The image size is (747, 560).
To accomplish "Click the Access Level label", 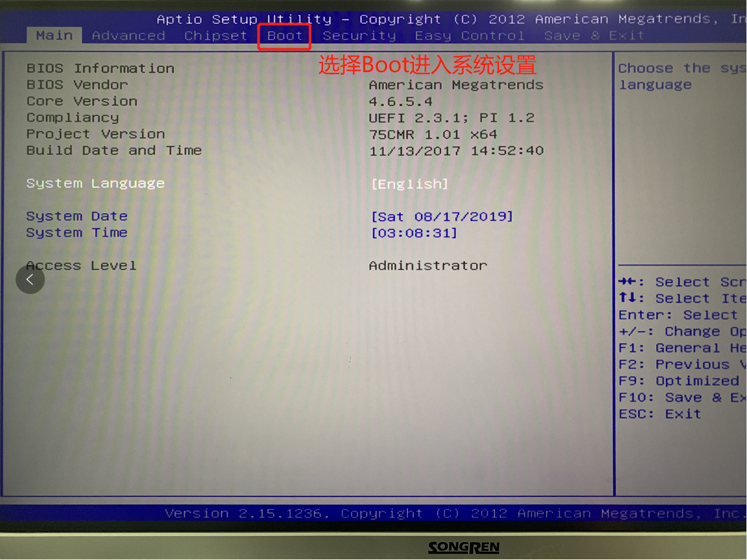I will (81, 266).
